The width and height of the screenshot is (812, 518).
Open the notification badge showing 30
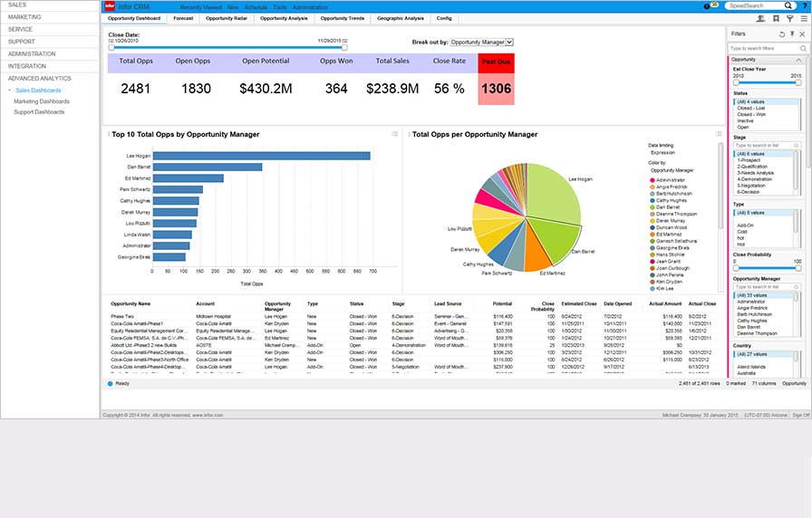click(x=714, y=5)
